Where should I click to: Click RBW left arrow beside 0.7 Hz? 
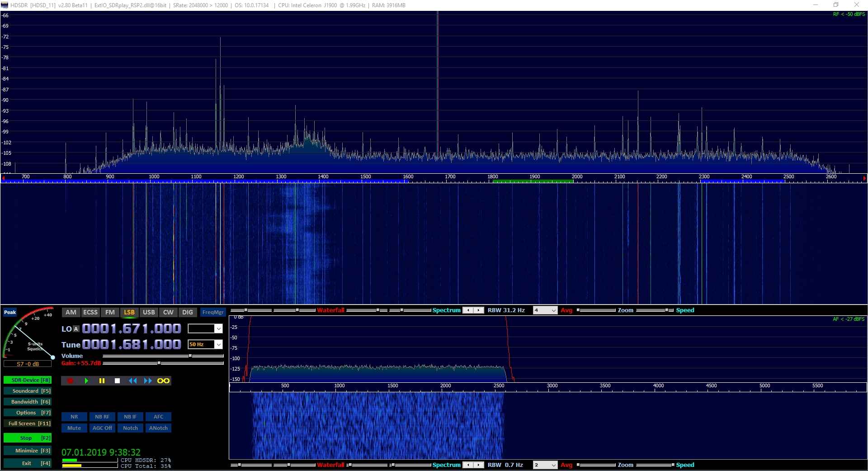click(x=468, y=465)
